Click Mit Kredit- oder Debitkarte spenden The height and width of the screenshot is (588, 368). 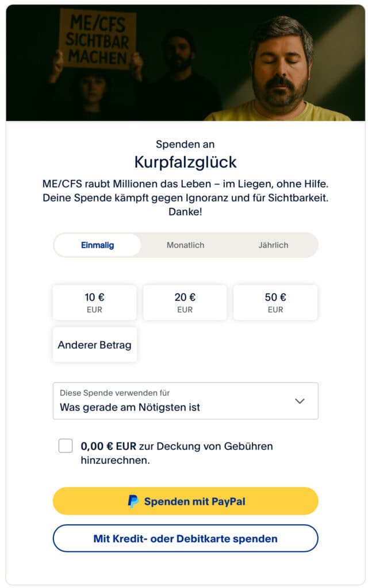click(x=185, y=539)
